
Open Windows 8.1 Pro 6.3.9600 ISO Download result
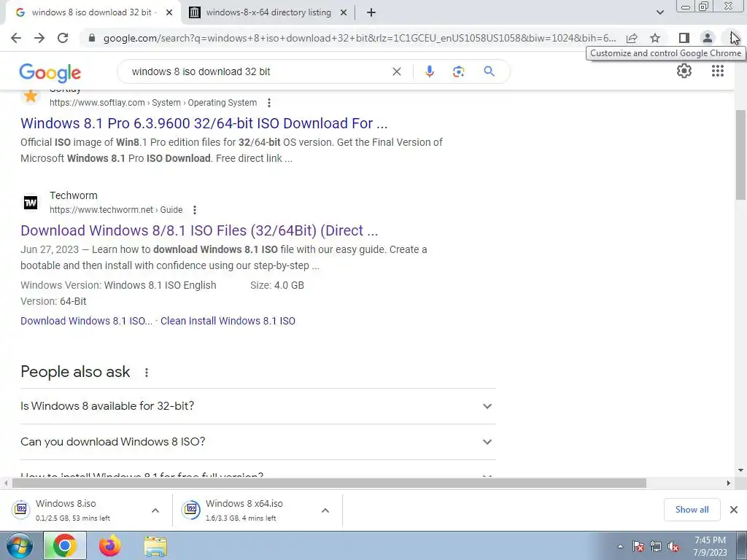(204, 123)
